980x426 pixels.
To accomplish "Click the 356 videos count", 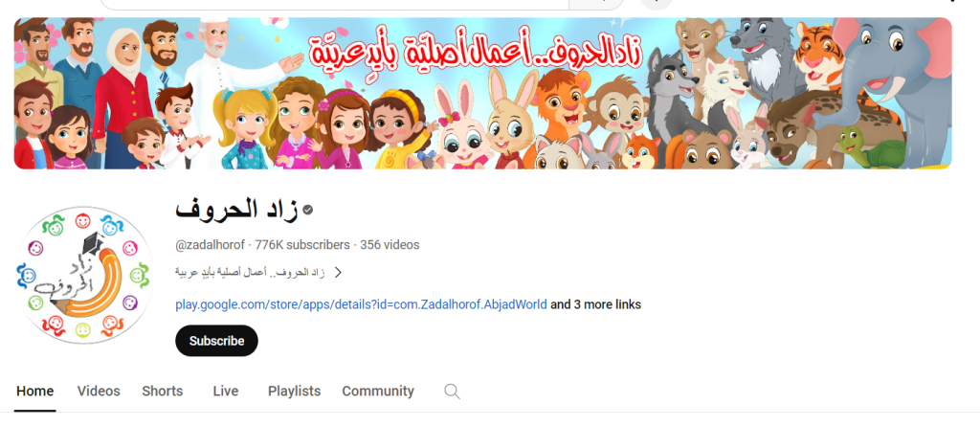I will point(390,245).
